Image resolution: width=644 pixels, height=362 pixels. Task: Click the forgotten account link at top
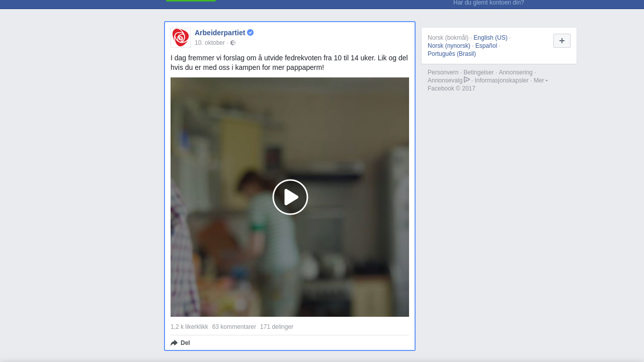coord(488,3)
